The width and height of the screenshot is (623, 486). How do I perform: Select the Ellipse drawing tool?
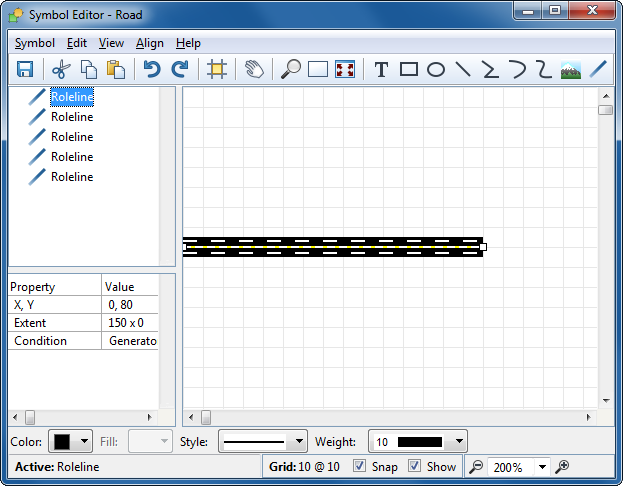(436, 69)
